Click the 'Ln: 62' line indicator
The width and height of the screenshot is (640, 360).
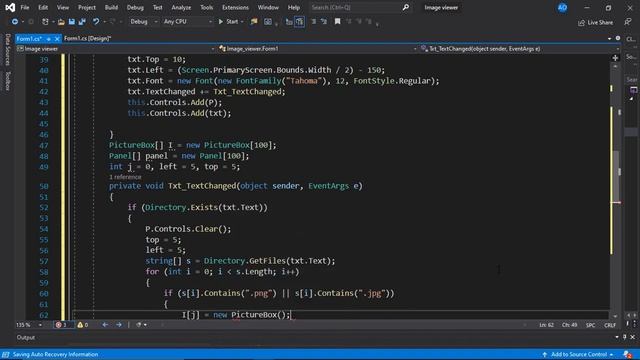[546, 325]
